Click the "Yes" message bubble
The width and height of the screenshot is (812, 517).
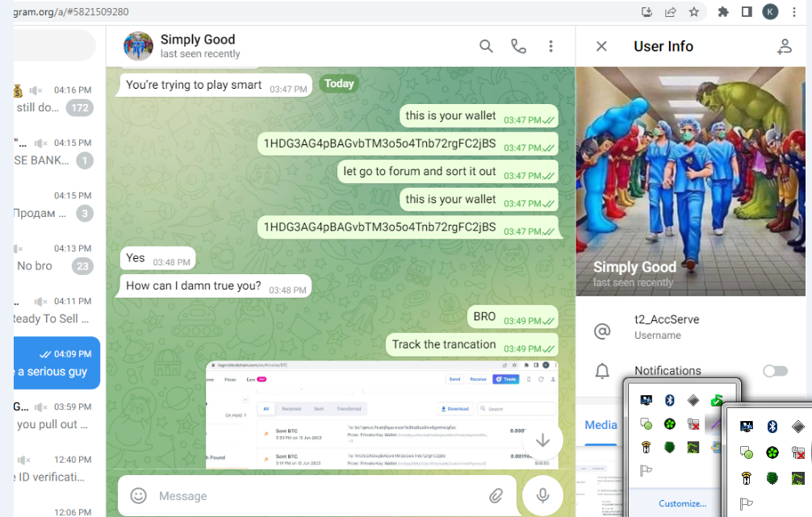pos(157,258)
